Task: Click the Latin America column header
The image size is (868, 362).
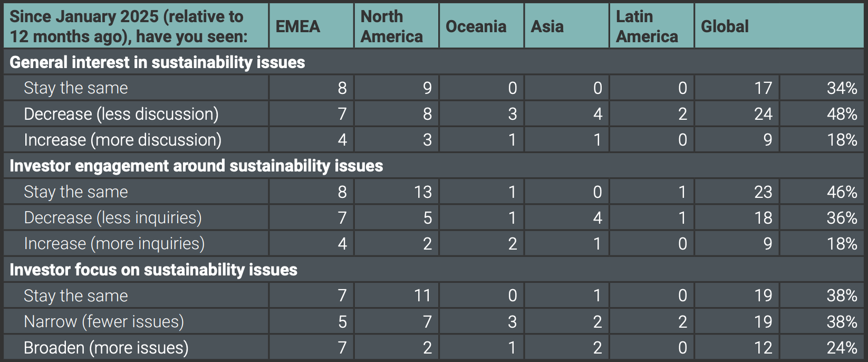Action: coord(647,26)
